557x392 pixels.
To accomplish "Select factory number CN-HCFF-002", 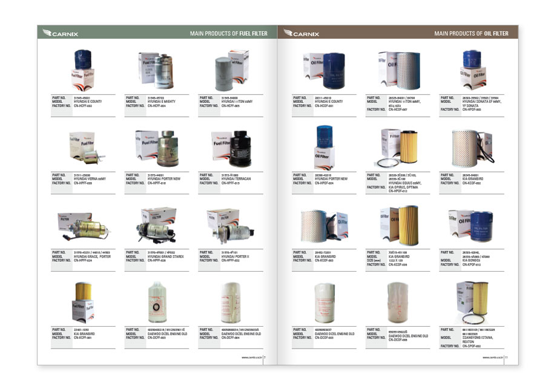I will [83, 106].
